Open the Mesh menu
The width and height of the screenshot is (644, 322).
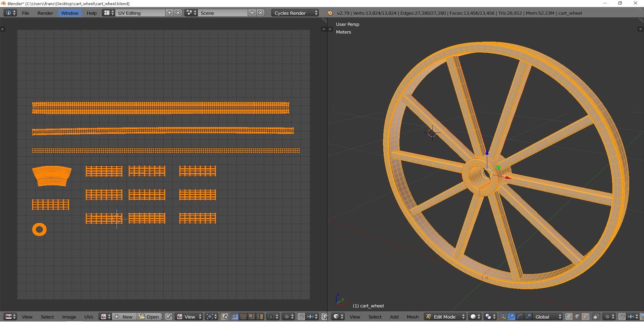pos(413,317)
